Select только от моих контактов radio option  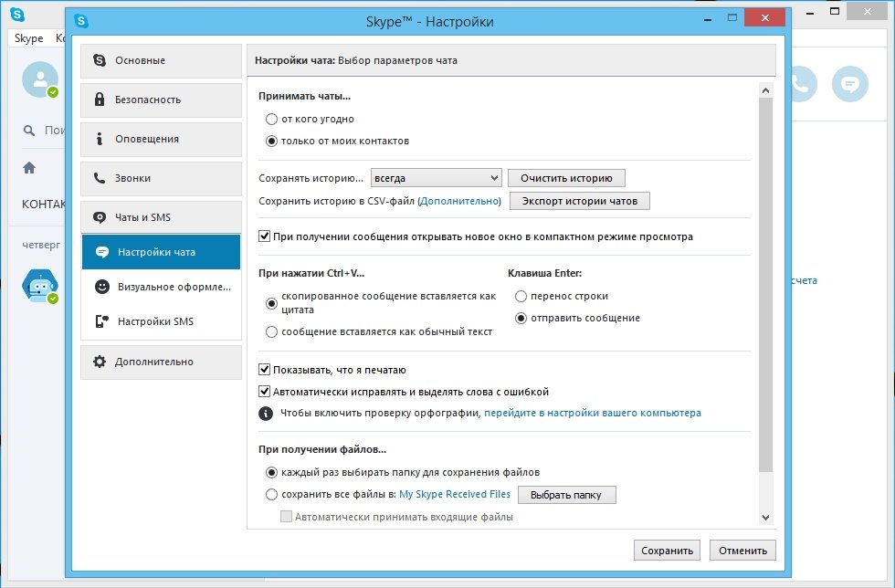coord(272,141)
